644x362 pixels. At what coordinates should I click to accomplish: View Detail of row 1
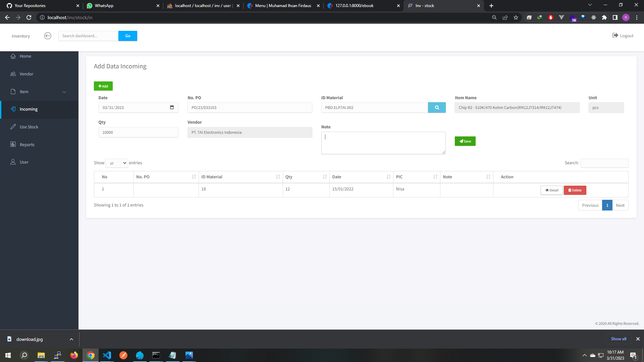(x=551, y=190)
